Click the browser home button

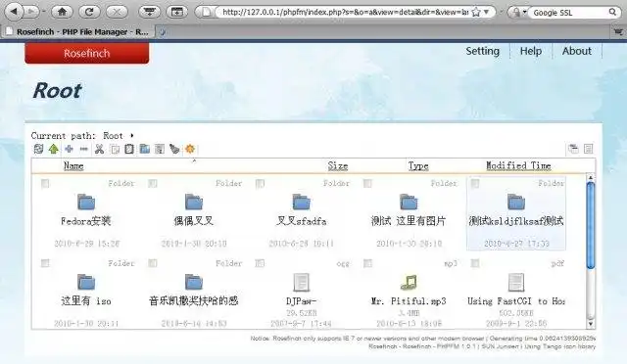click(62, 12)
